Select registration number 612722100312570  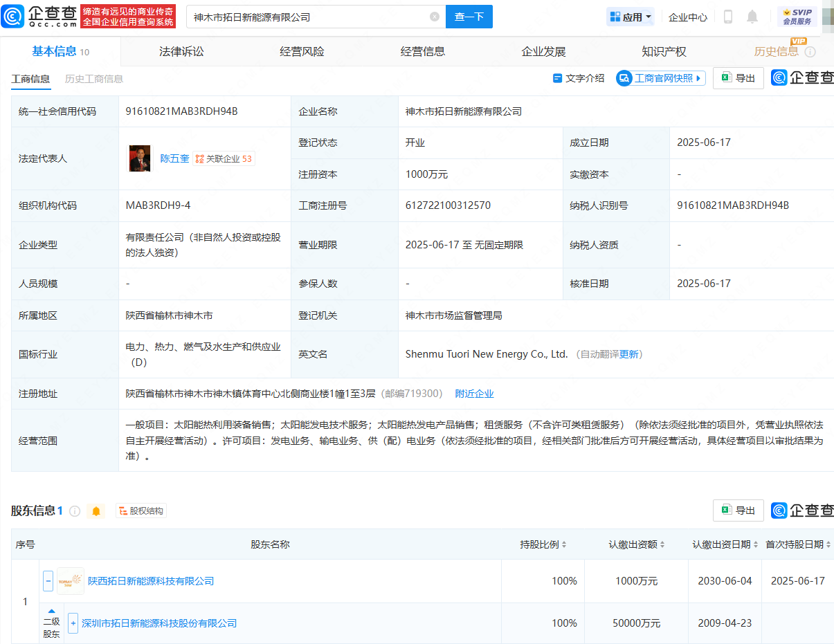coord(448,205)
